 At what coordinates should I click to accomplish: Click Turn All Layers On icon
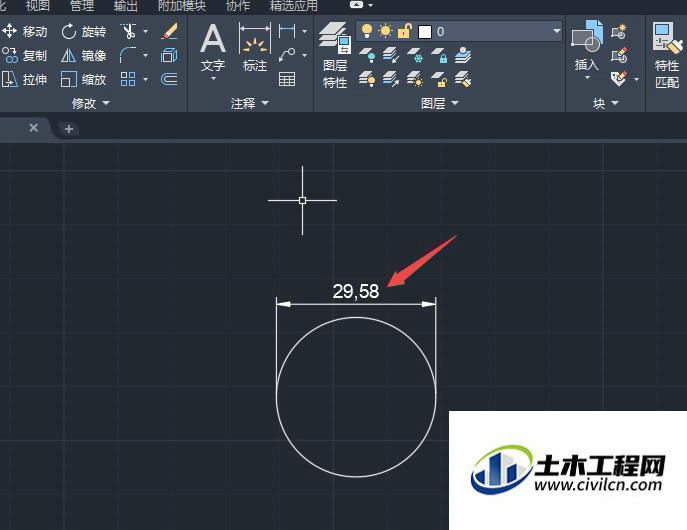click(x=367, y=80)
